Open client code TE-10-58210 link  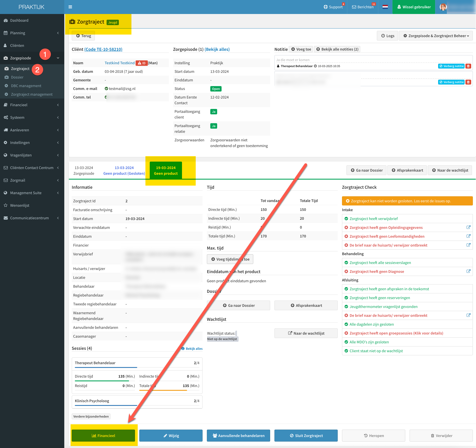point(103,49)
